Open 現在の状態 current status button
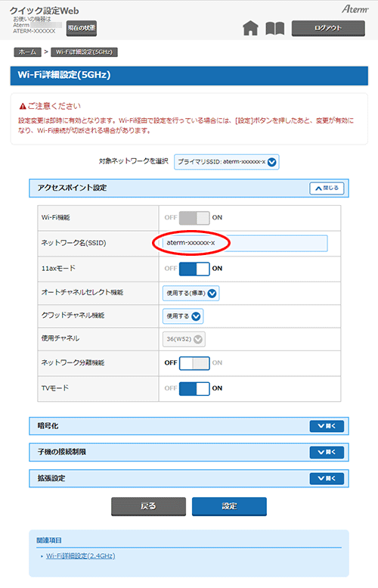The height and width of the screenshot is (588, 378). tap(82, 28)
